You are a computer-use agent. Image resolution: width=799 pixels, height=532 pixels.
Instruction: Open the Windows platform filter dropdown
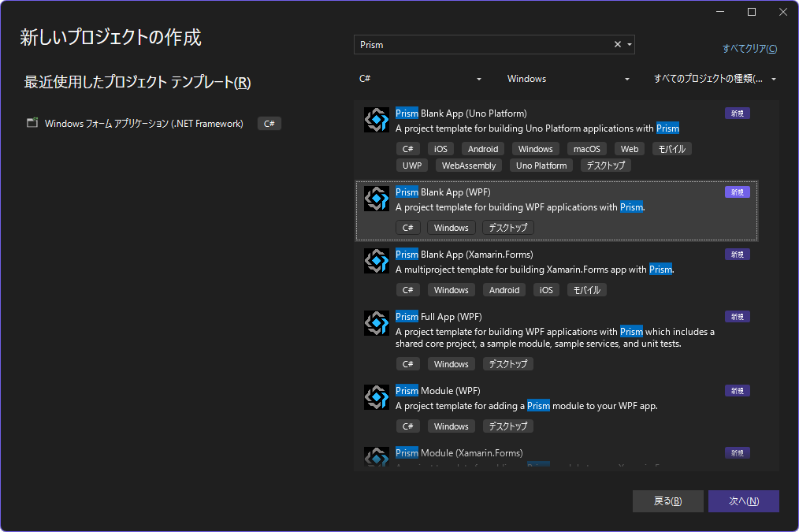567,79
